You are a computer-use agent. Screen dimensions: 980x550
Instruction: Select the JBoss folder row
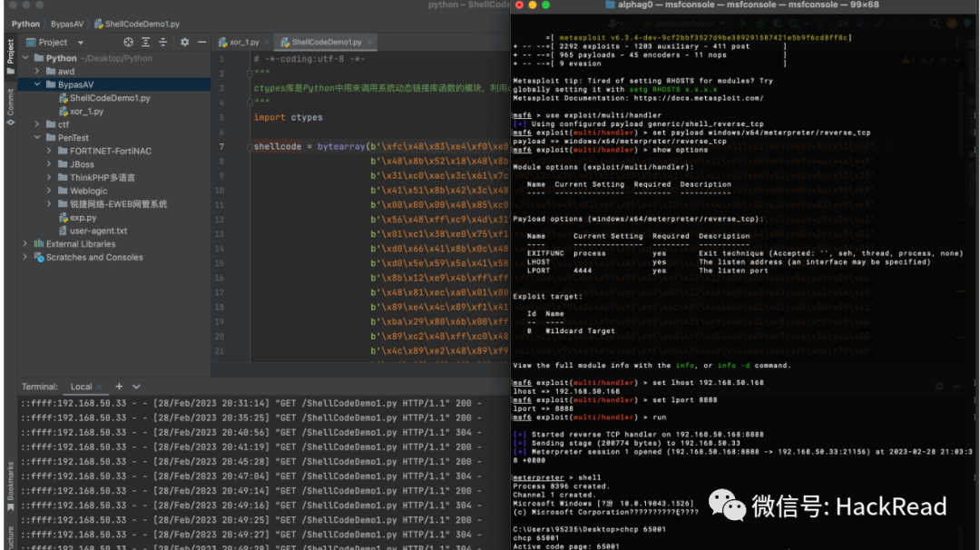pyautogui.click(x=113, y=164)
